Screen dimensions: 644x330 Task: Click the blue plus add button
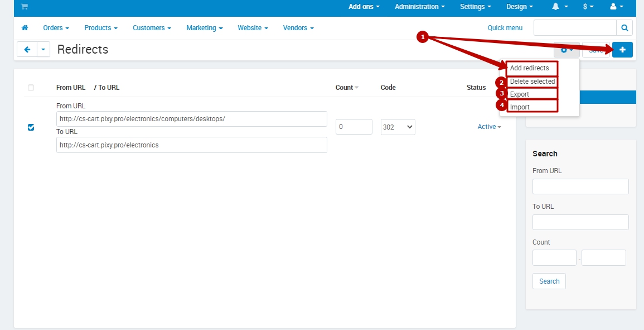pos(622,49)
